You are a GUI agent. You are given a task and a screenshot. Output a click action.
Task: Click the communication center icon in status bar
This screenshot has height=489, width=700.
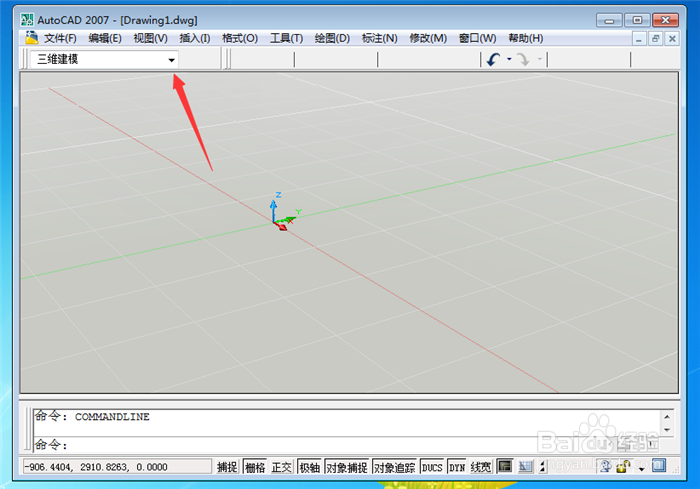[605, 466]
